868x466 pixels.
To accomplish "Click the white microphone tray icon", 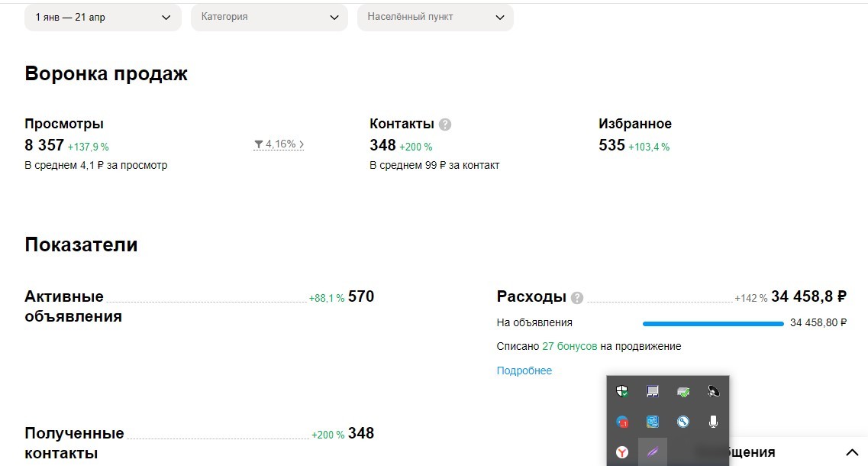I will tap(713, 422).
